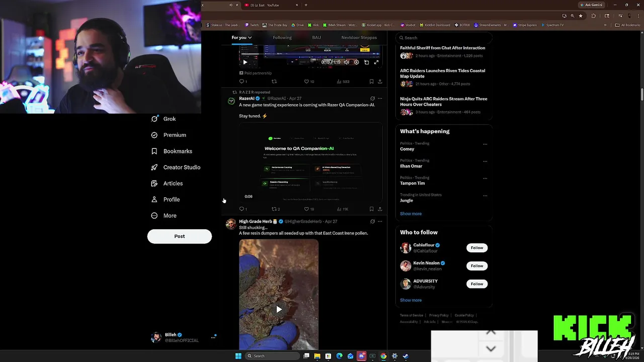Open Bookmarks in the left sidebar

pos(172,151)
